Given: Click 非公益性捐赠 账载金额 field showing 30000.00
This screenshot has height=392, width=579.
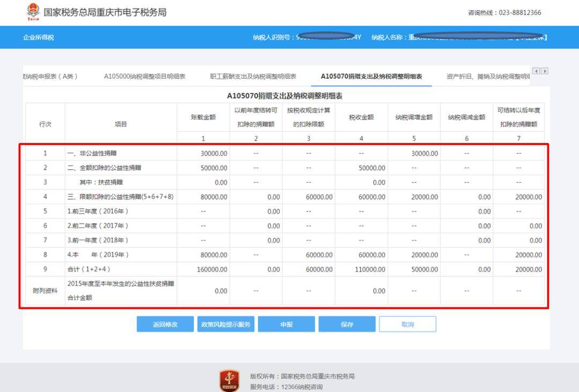Looking at the screenshot, I should click(x=204, y=154).
